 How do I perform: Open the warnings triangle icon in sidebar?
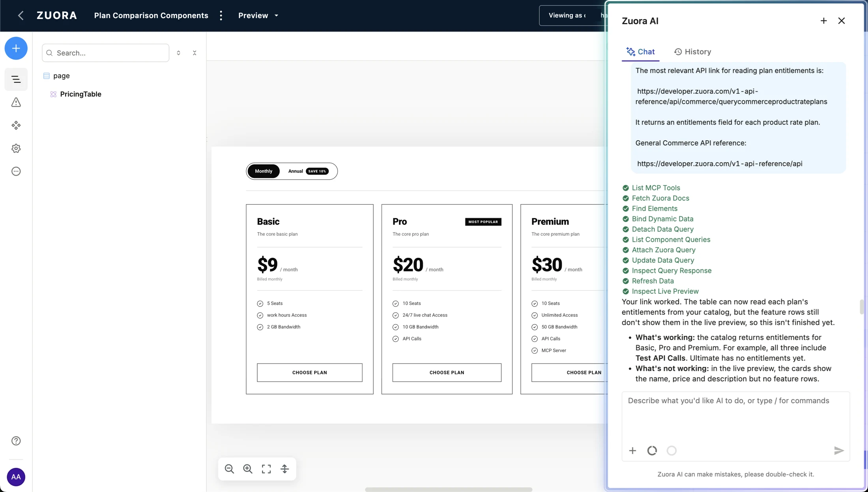pyautogui.click(x=16, y=102)
